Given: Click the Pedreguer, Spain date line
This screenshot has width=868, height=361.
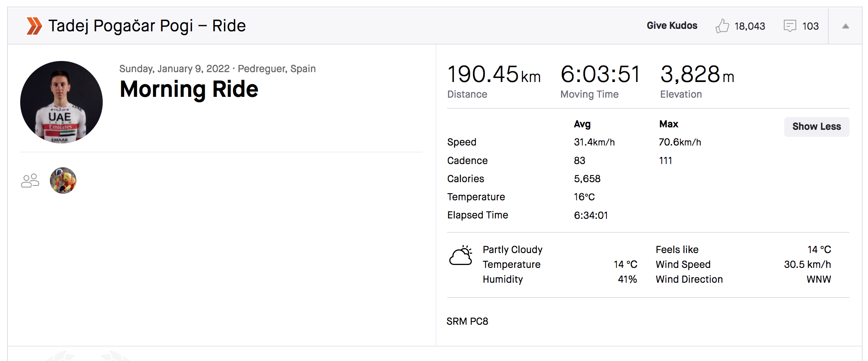Looking at the screenshot, I should 217,69.
